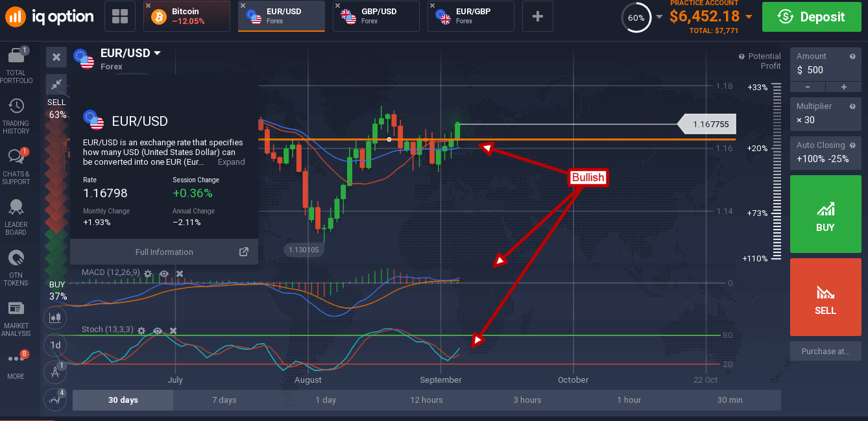Close the EUR/USD tab
This screenshot has width=868, height=421.
point(243,5)
